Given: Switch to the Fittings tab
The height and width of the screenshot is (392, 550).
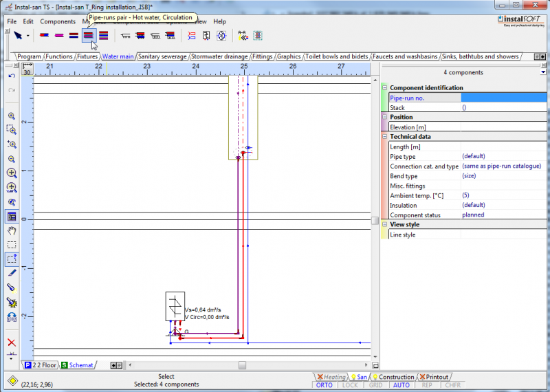Looking at the screenshot, I should pos(262,56).
